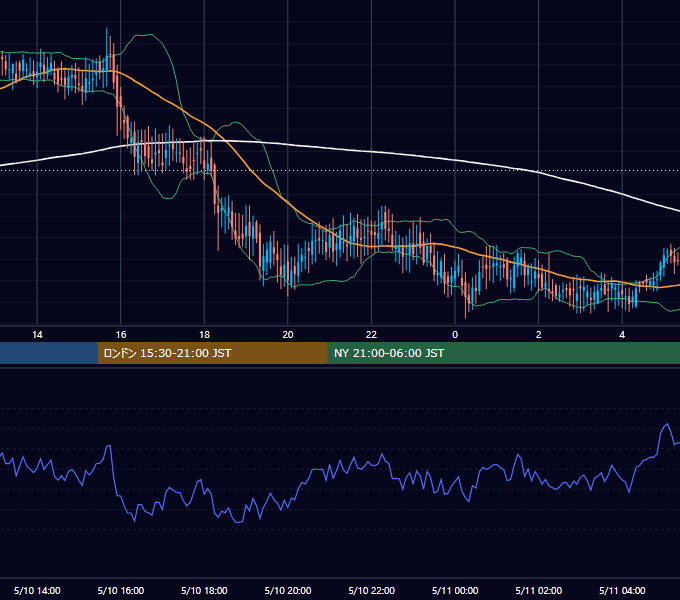
Task: Select the hour label 2 on price chart axis
Action: 539,335
